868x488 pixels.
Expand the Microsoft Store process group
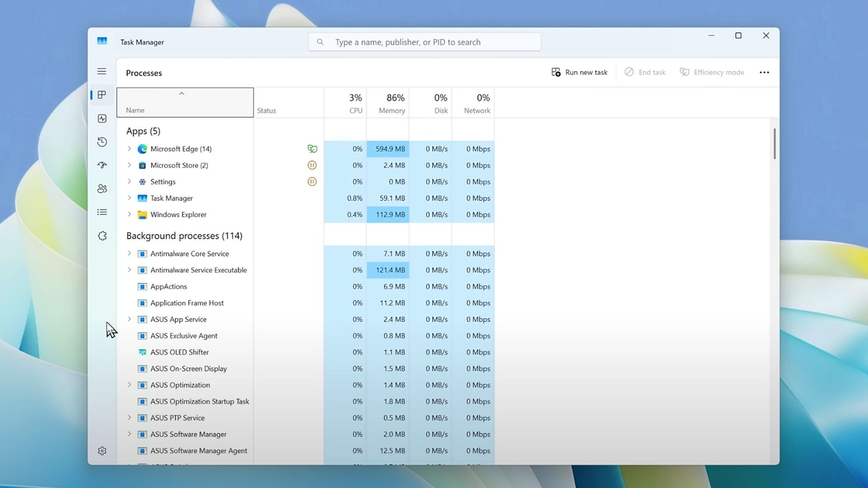pos(129,165)
